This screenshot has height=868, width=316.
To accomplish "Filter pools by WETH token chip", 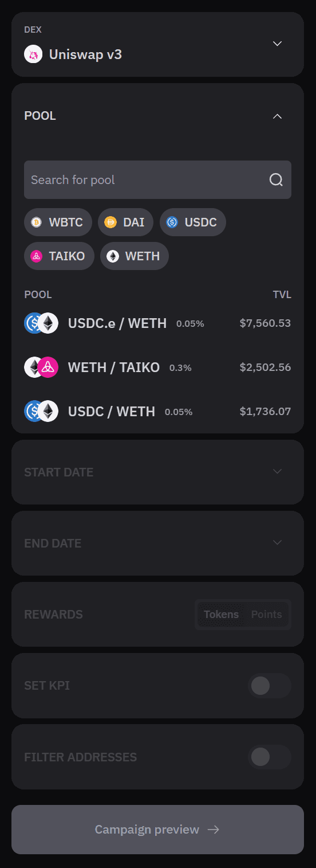I will click(135, 256).
